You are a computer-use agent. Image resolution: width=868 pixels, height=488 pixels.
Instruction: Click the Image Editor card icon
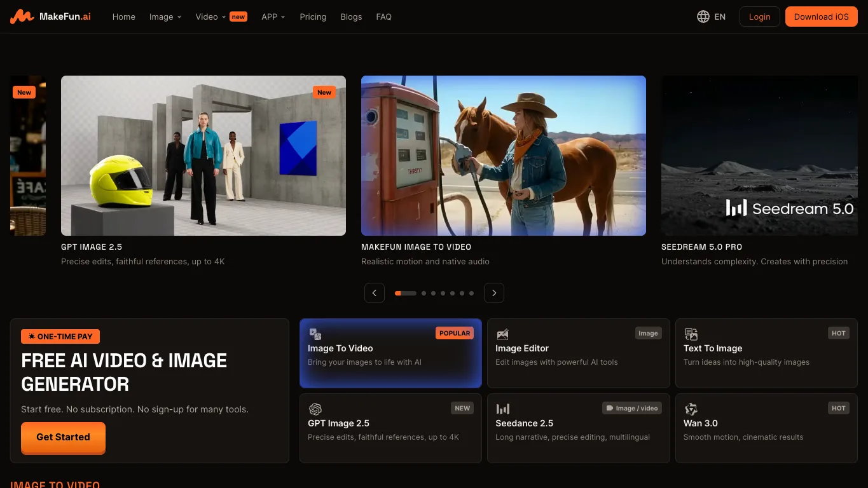(x=502, y=334)
